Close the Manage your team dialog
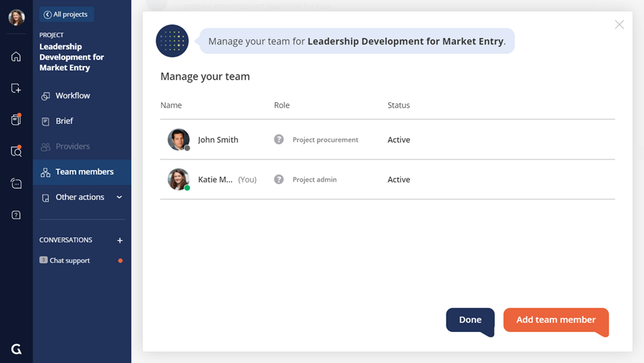The width and height of the screenshot is (644, 363). 619,25
